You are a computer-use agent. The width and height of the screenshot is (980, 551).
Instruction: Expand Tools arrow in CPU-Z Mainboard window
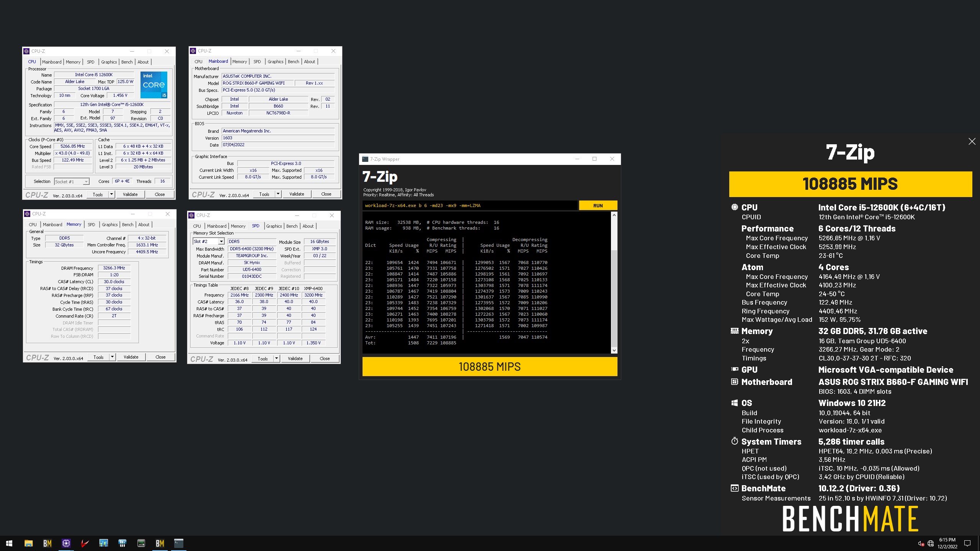(x=278, y=194)
